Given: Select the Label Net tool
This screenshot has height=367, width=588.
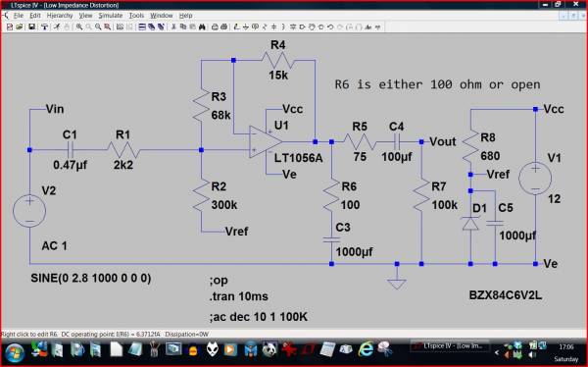Looking at the screenshot, I should (255, 27).
